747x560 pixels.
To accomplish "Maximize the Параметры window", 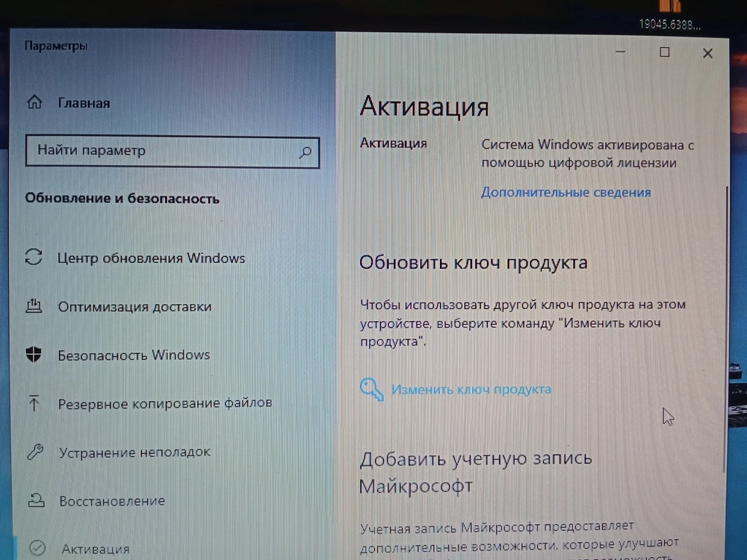I will [x=664, y=52].
